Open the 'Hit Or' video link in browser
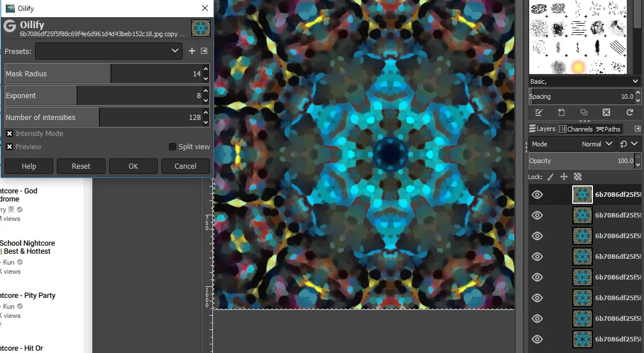This screenshot has height=353, width=644. [x=21, y=348]
